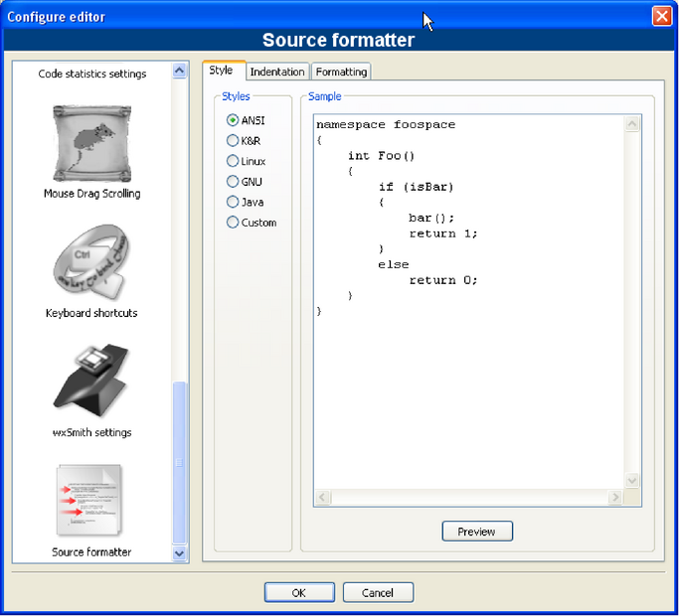This screenshot has width=679, height=616.
Task: Click the Source formatter sidebar label
Action: click(x=91, y=552)
